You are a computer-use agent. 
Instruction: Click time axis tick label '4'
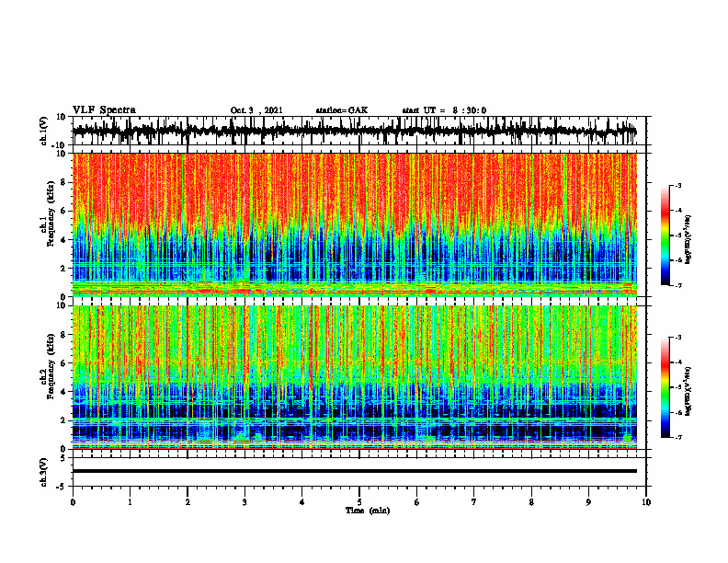pyautogui.click(x=302, y=502)
